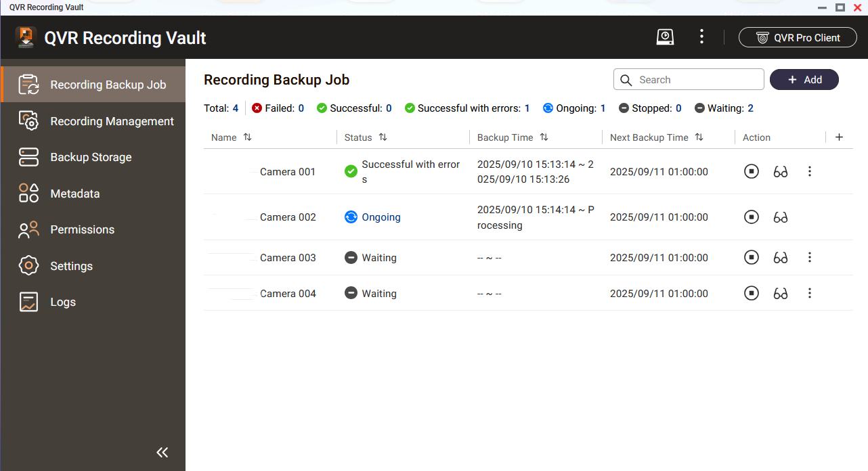Add a column with the plus icon
This screenshot has height=471, width=868.
click(839, 137)
